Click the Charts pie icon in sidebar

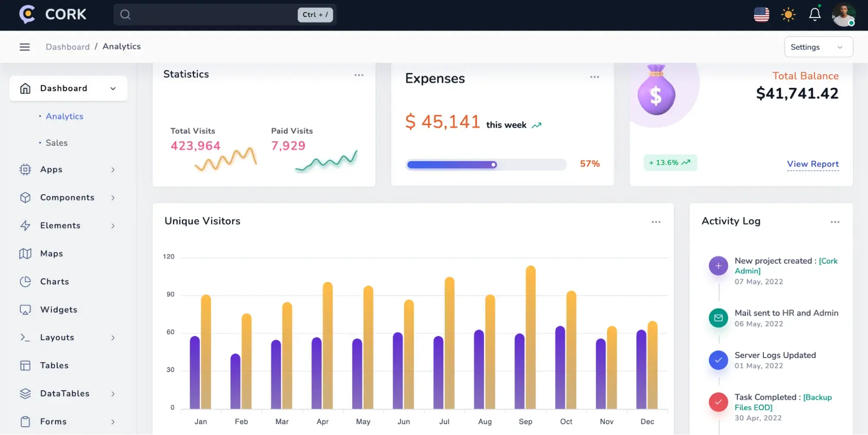(x=25, y=282)
